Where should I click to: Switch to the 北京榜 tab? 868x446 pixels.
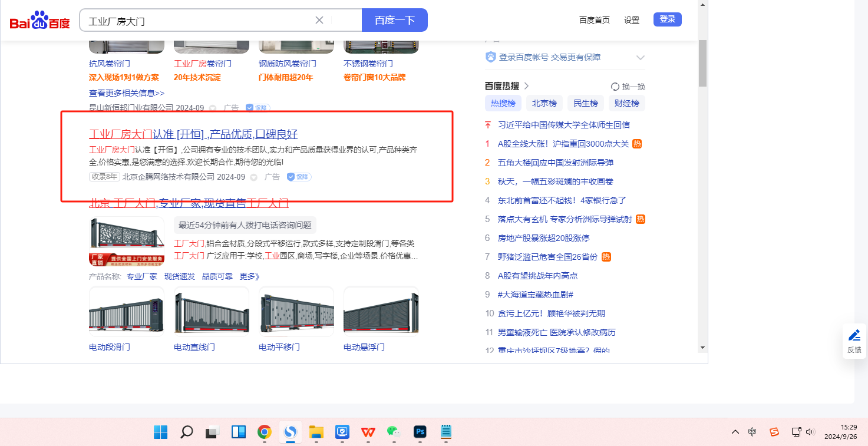(x=544, y=103)
